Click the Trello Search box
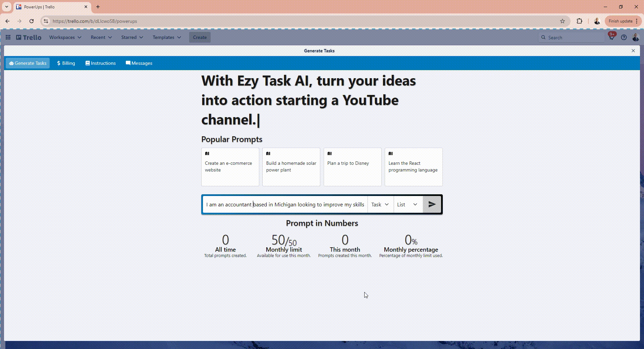 (x=572, y=37)
